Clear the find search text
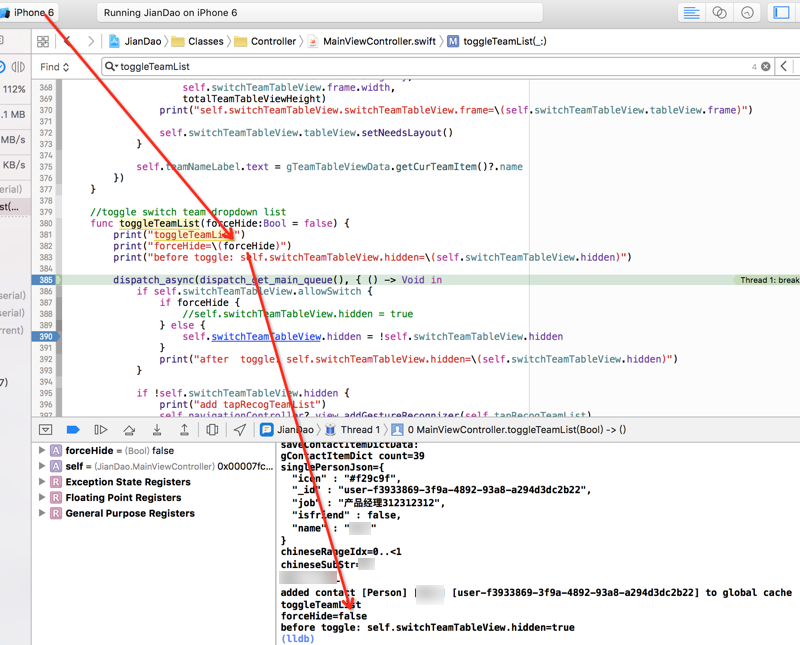Viewport: 800px width, 645px height. pyautogui.click(x=766, y=66)
